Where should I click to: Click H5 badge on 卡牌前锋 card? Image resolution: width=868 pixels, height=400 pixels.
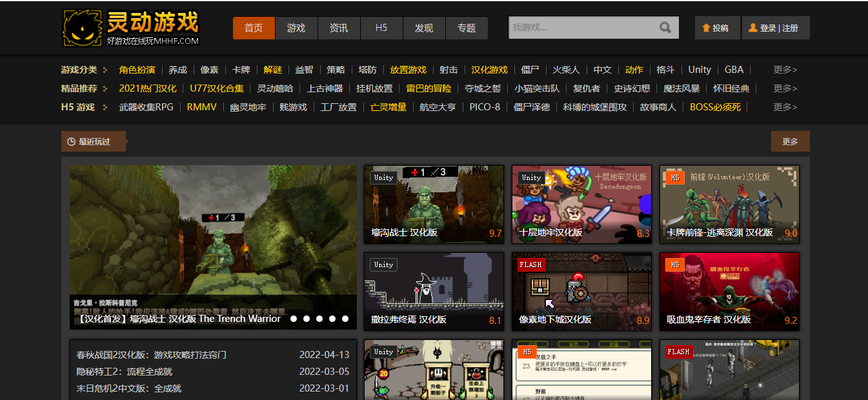(x=675, y=177)
